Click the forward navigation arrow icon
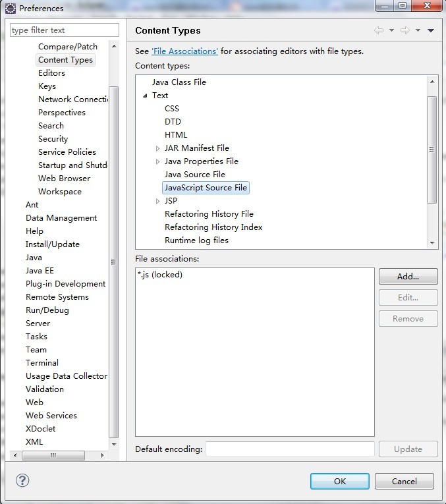Viewport: 446px width, 504px height. point(405,30)
